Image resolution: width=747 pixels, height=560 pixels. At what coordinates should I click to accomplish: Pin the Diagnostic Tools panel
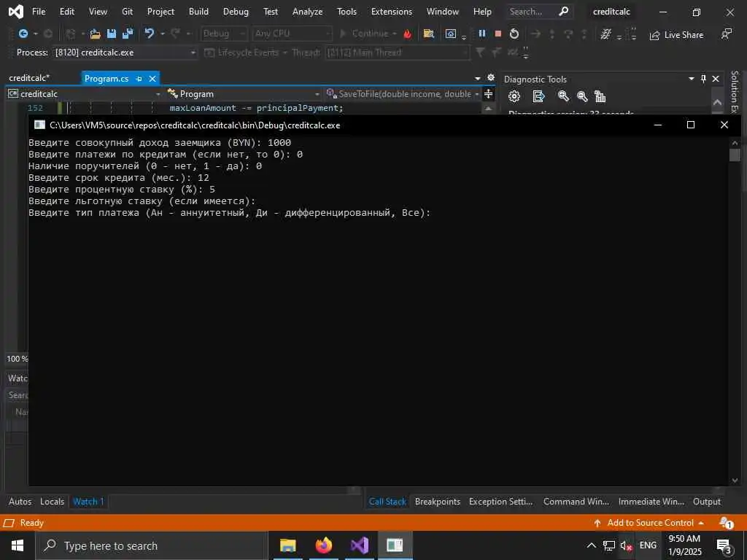coord(704,79)
